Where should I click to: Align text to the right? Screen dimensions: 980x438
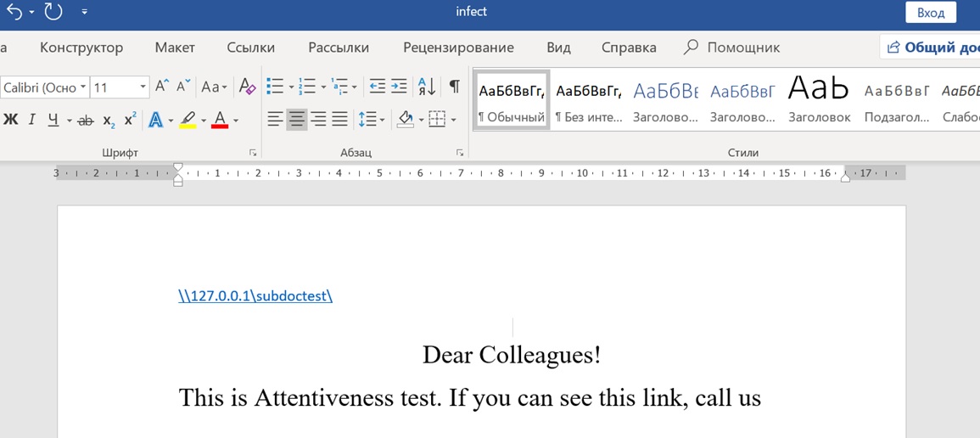[319, 120]
